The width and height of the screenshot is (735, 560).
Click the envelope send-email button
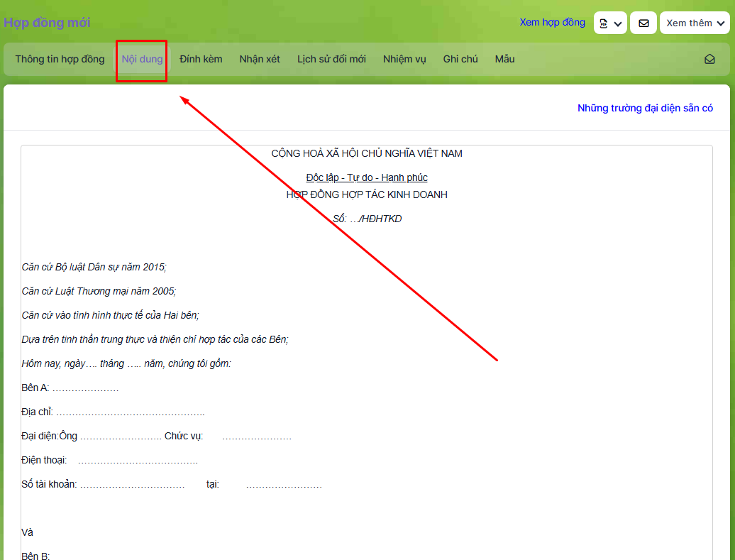(643, 23)
